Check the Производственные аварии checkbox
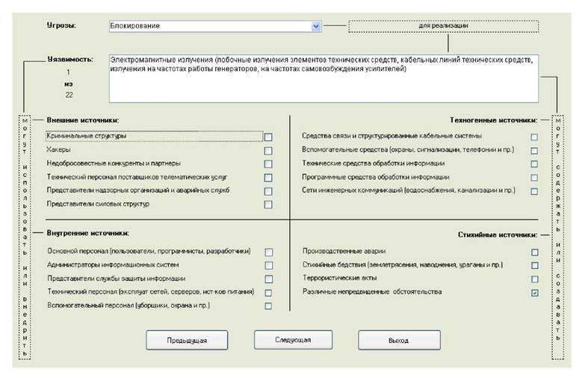 click(534, 252)
